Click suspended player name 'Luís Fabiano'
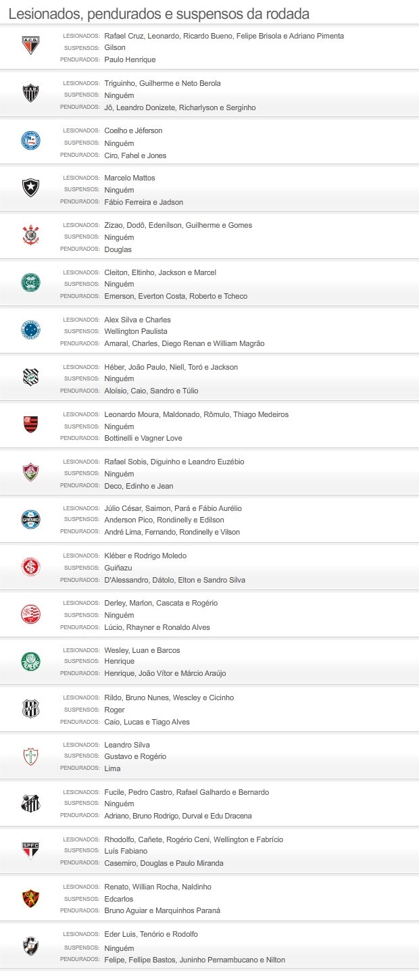The width and height of the screenshot is (419, 980). coord(126,851)
